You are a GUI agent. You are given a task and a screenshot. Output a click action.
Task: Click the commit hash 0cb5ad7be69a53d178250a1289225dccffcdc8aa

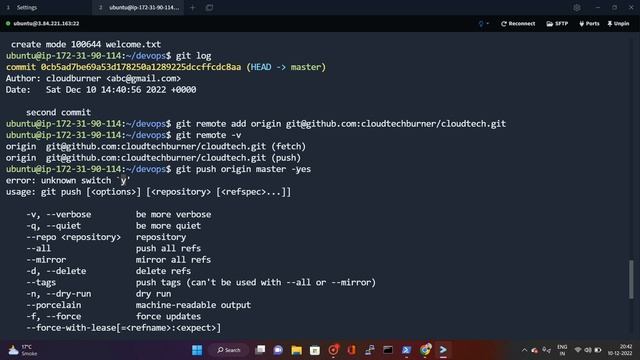coord(141,67)
